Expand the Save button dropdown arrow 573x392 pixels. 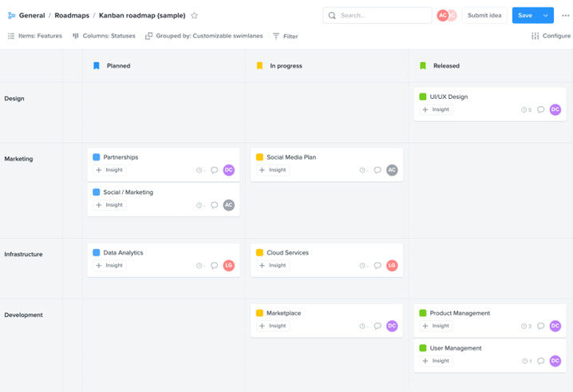coord(546,15)
